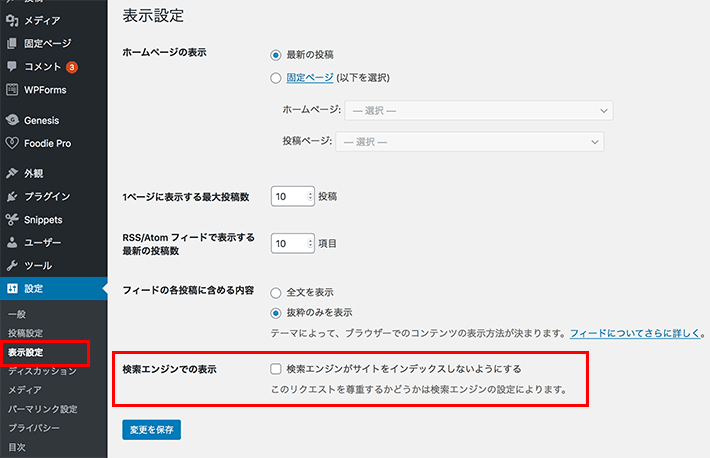
Task: Click the 最大投稿数 number field
Action: tap(293, 196)
